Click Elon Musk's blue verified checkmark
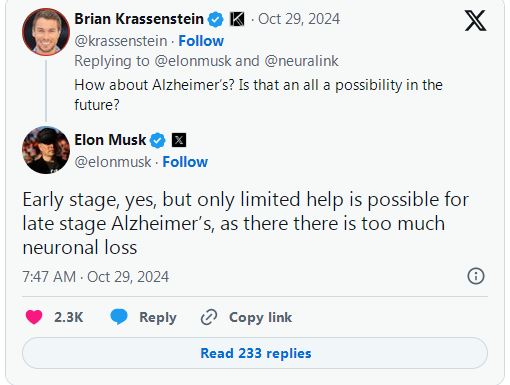 point(158,140)
